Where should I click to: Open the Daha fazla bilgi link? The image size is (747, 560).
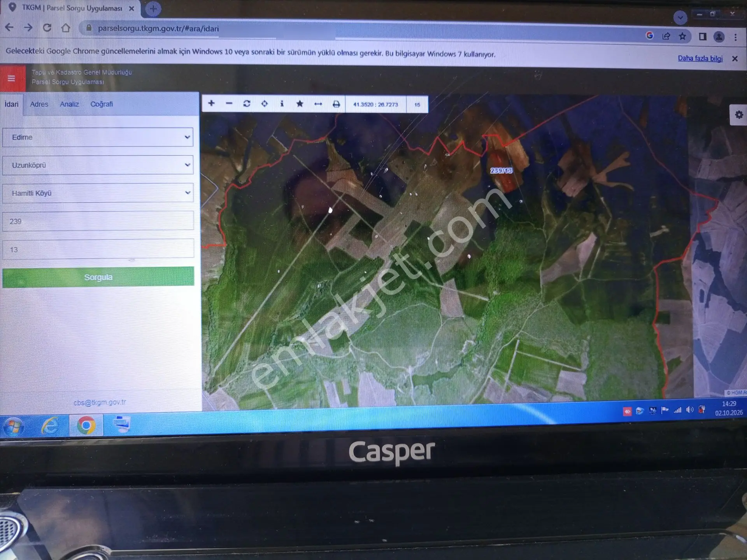tap(700, 58)
